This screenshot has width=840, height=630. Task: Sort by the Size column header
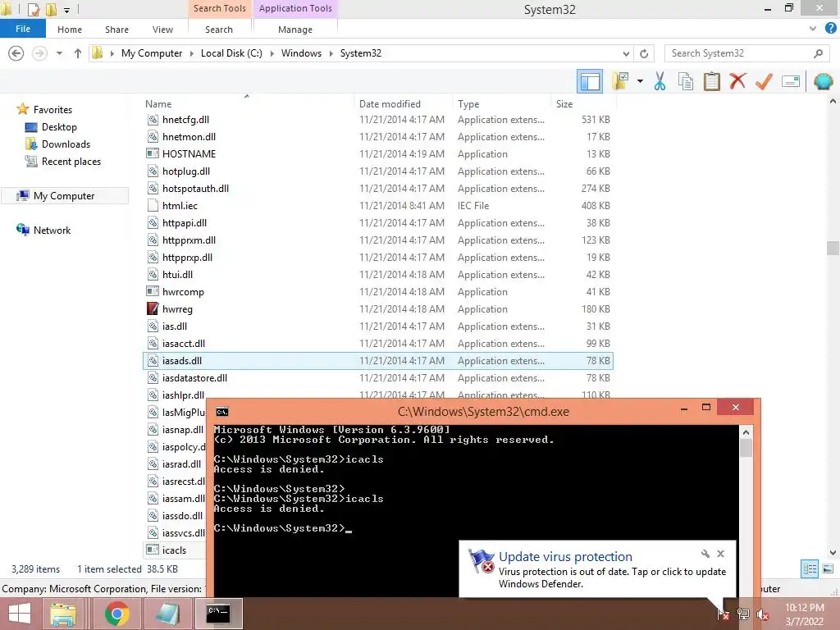(564, 104)
